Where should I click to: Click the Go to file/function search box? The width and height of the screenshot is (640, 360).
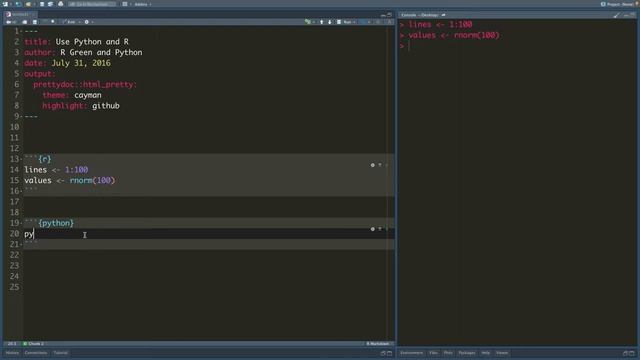click(92, 4)
